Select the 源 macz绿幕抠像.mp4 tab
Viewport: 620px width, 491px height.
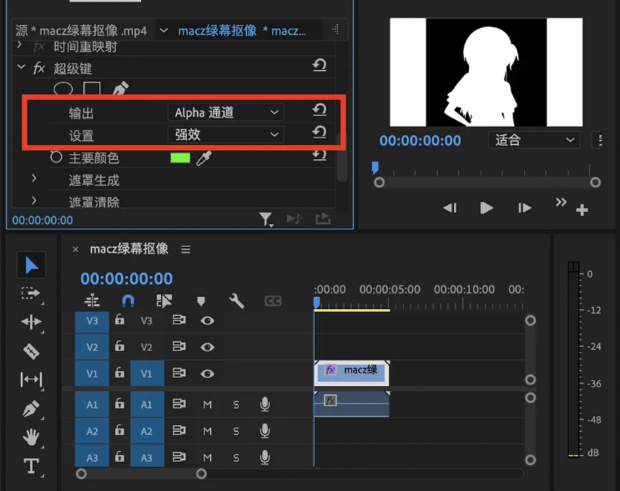click(81, 30)
